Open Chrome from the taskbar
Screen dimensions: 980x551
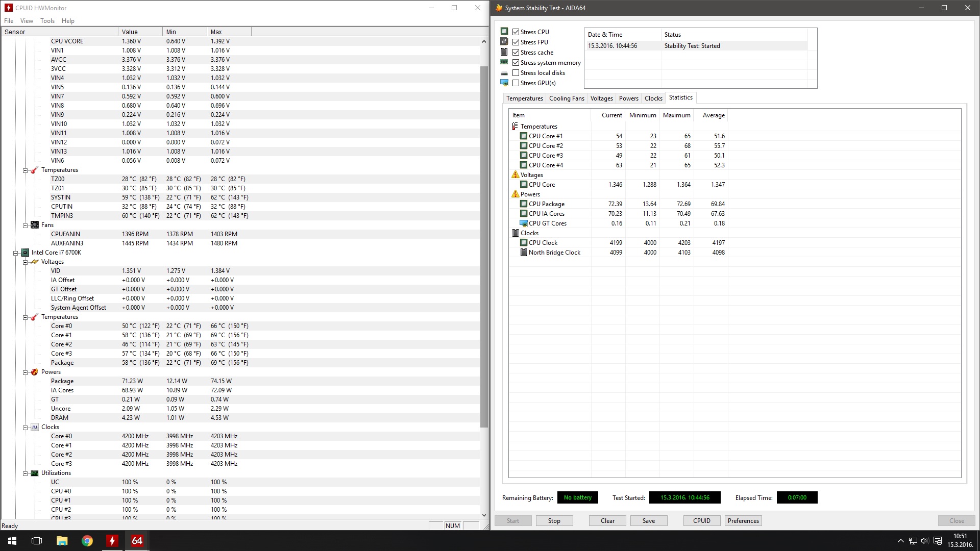87,541
